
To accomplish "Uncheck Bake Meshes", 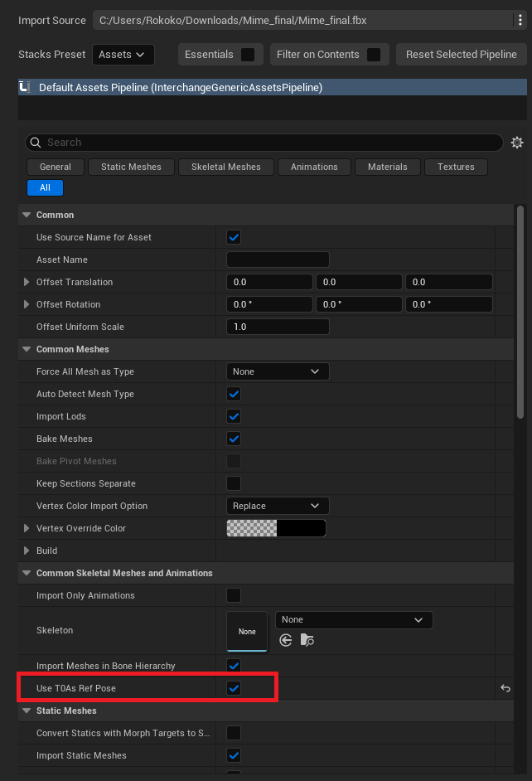I will click(234, 439).
